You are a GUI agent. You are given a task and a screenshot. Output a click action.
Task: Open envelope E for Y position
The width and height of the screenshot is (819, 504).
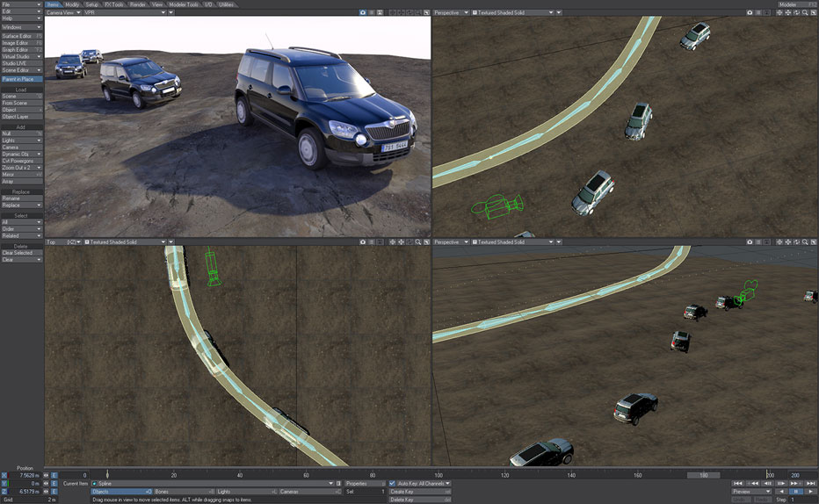(x=54, y=484)
